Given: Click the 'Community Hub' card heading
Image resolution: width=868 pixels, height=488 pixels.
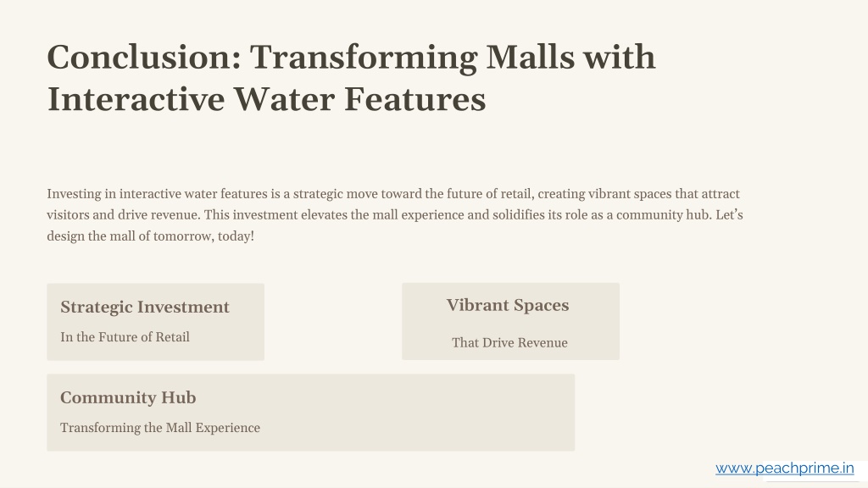Looking at the screenshot, I should 128,398.
